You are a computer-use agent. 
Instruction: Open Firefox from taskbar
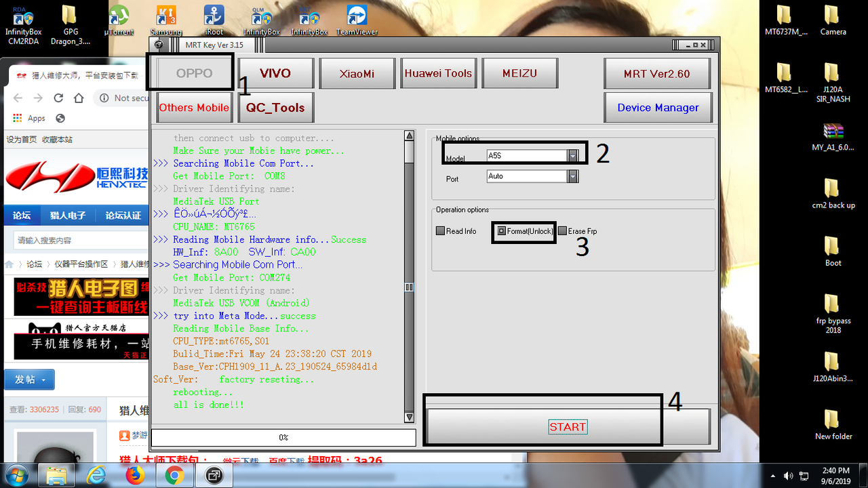click(x=136, y=475)
